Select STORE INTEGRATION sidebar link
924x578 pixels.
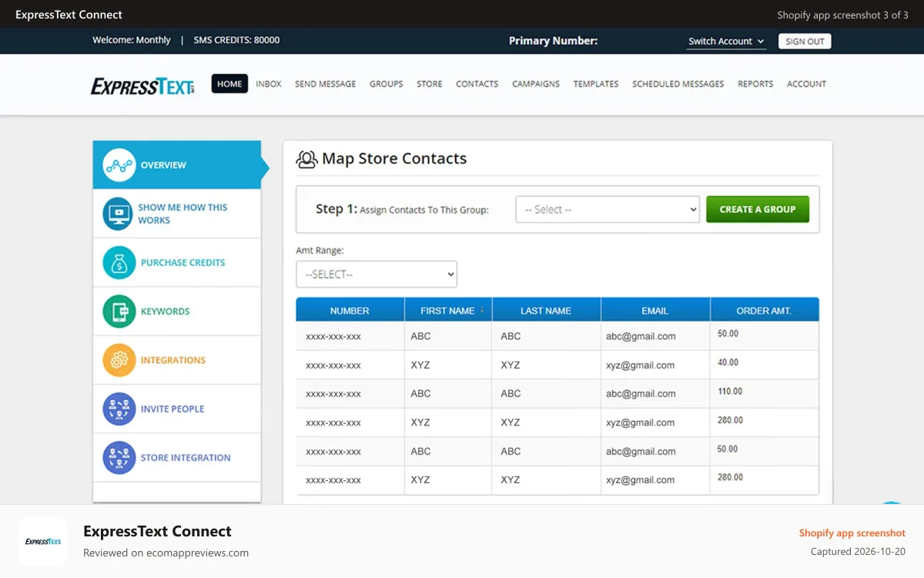pyautogui.click(x=186, y=458)
